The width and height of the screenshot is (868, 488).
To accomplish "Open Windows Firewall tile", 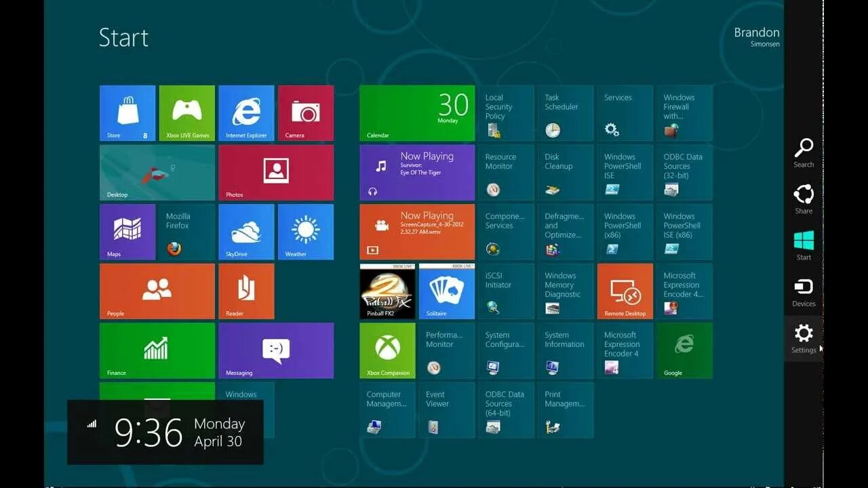I will click(x=684, y=113).
